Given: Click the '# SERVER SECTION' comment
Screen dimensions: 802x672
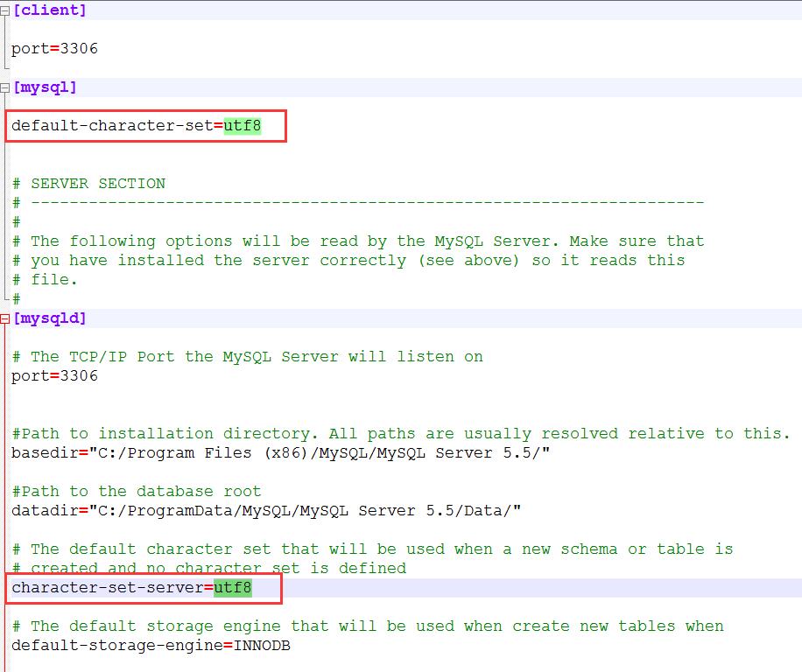Looking at the screenshot, I should (x=89, y=184).
